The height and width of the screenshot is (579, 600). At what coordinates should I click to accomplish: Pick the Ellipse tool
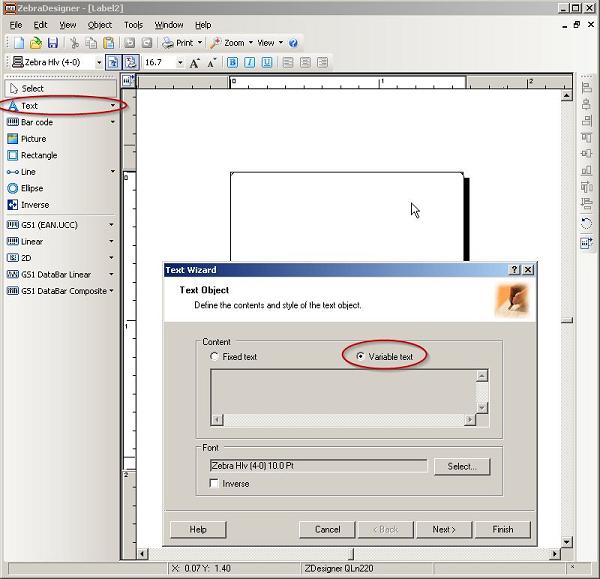tap(32, 188)
